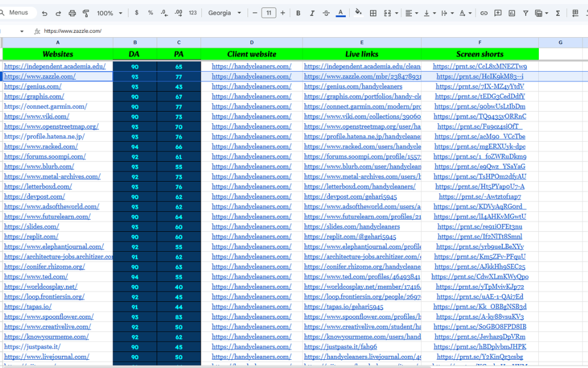Open the Menus search box

point(19,13)
